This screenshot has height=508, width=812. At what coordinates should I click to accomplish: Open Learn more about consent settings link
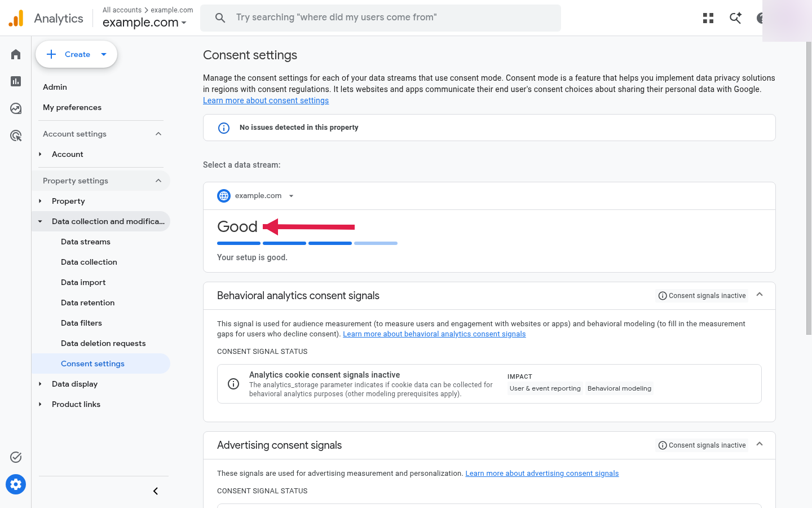[266, 100]
